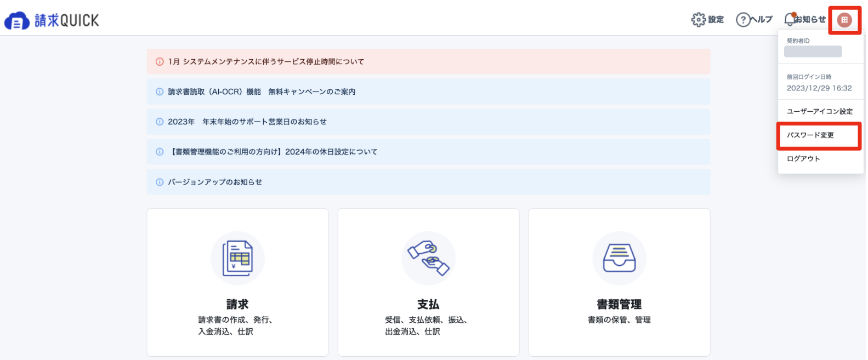Screen dimensions: 868x360
Task: Open the 支払 card title
Action: [x=428, y=304]
